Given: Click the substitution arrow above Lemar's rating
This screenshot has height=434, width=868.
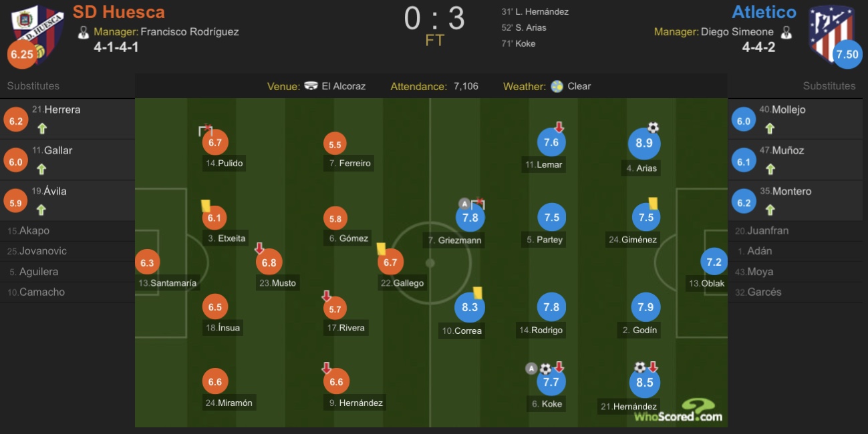Looking at the screenshot, I should coord(559,127).
